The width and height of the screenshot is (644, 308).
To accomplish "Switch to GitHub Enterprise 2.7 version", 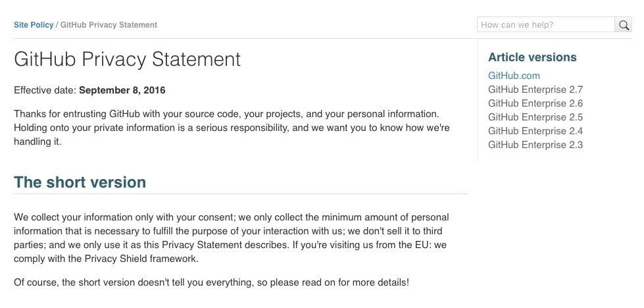I will point(535,90).
